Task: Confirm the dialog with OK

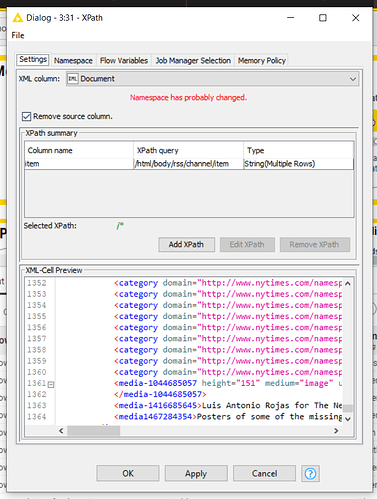Action: pyautogui.click(x=128, y=473)
